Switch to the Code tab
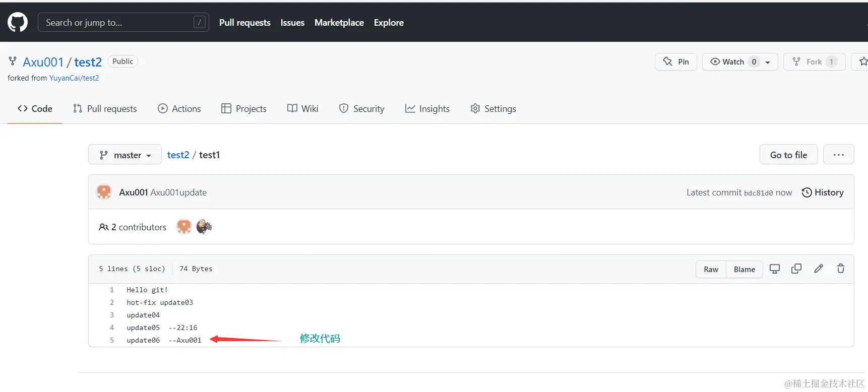The height and width of the screenshot is (392, 868). (x=35, y=108)
